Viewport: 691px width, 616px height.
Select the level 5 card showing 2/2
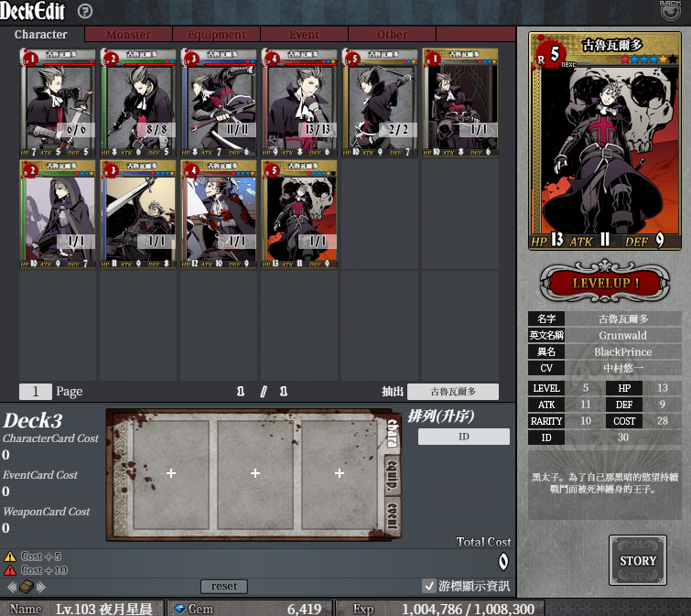[380, 103]
